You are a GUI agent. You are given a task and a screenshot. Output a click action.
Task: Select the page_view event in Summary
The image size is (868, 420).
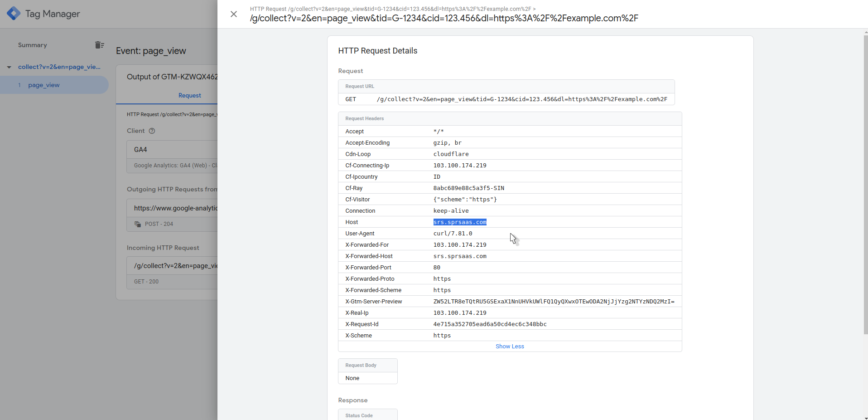point(44,85)
